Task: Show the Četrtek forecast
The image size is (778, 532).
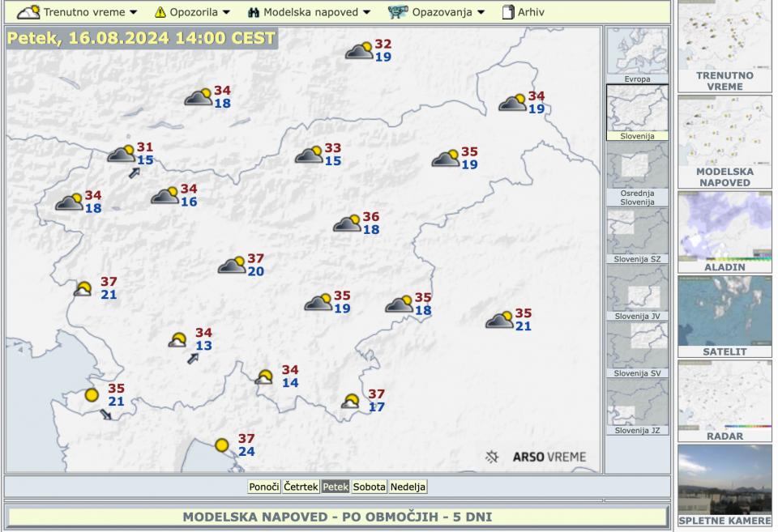Action: (x=301, y=487)
